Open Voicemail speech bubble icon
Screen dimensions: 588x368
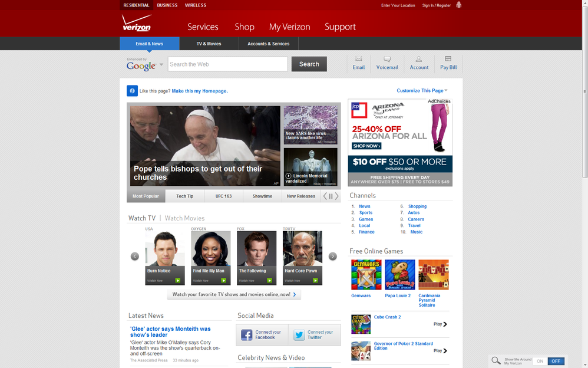pyautogui.click(x=387, y=59)
